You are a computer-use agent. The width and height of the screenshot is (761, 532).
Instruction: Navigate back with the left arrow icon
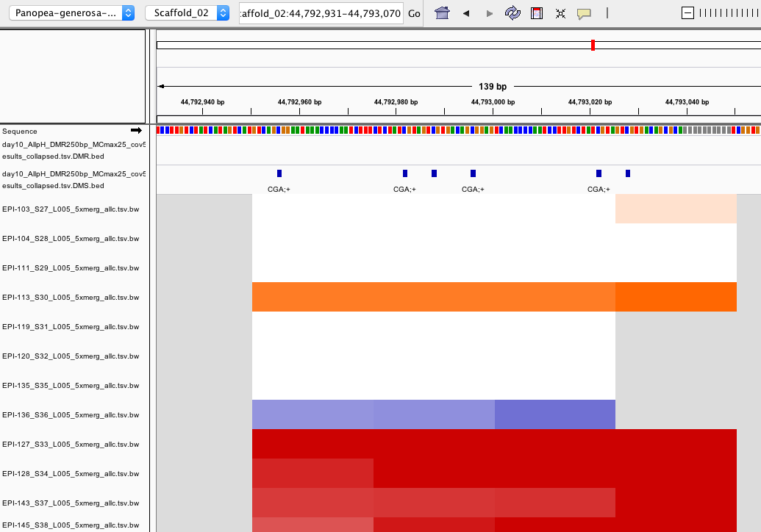465,12
